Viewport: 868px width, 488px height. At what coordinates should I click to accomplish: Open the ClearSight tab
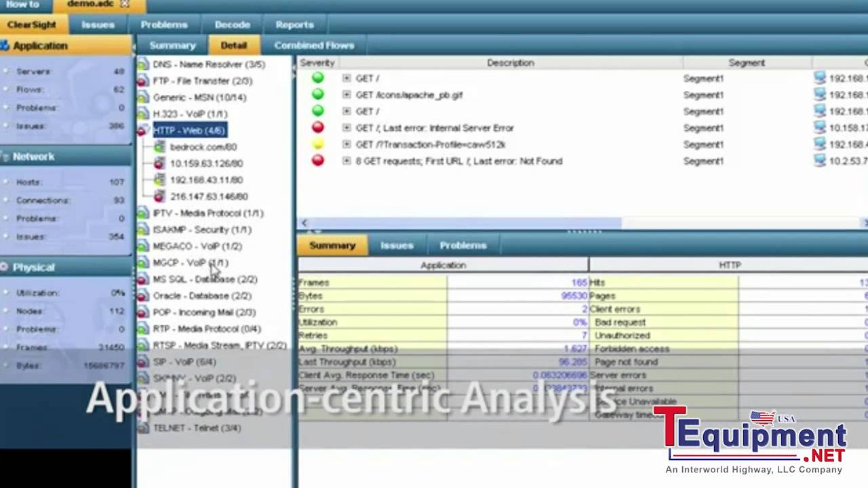[x=33, y=24]
